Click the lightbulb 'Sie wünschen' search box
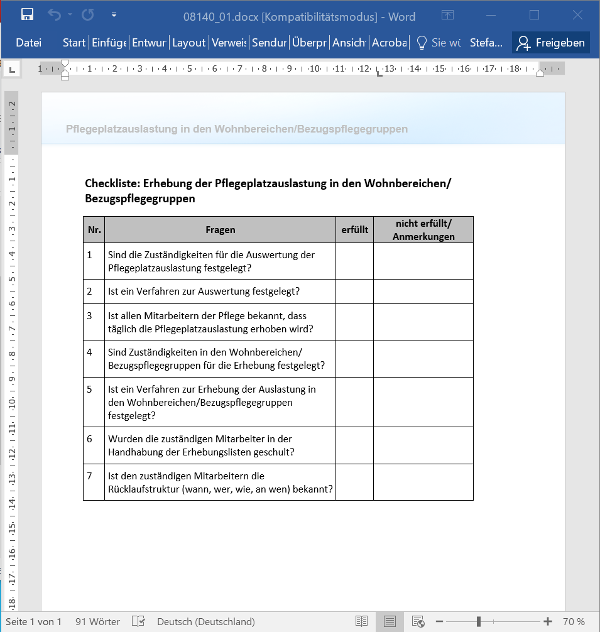 coord(438,43)
